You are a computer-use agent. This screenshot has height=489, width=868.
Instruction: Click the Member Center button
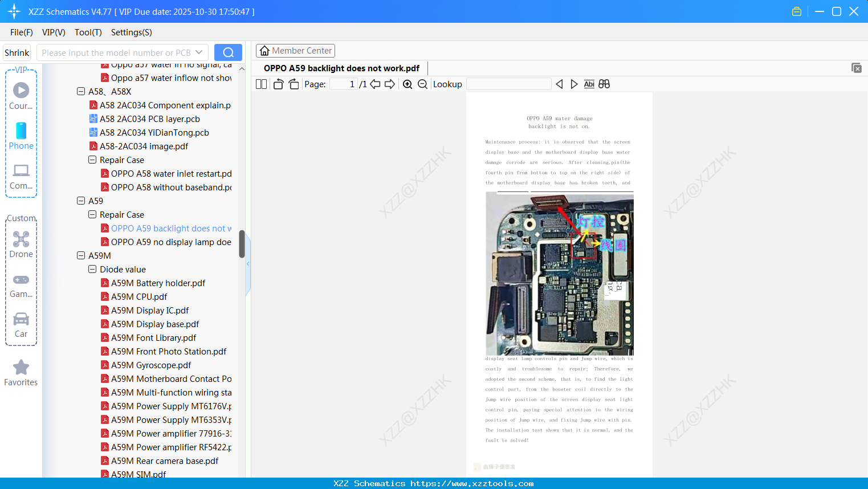click(x=295, y=50)
